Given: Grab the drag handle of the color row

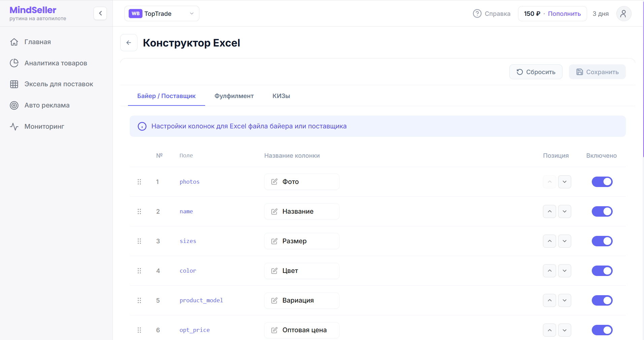Looking at the screenshot, I should (x=139, y=271).
